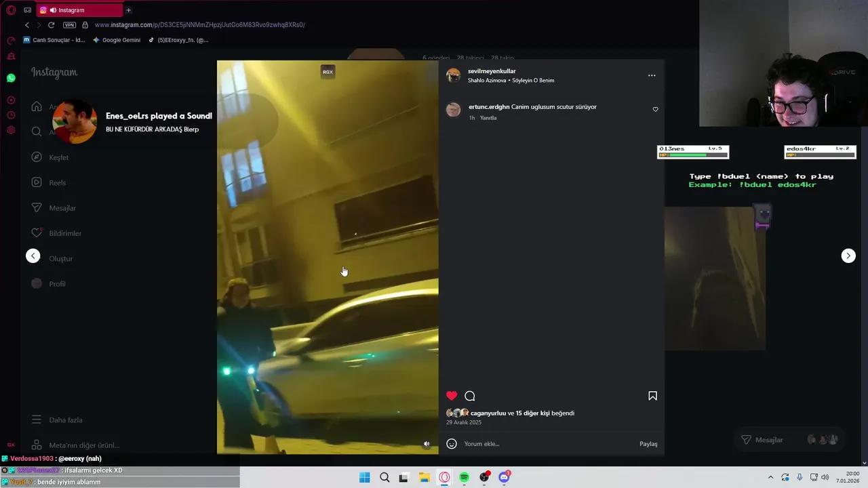Open caganyurluu liker profile
Screen dimensions: 868x488
click(x=488, y=413)
